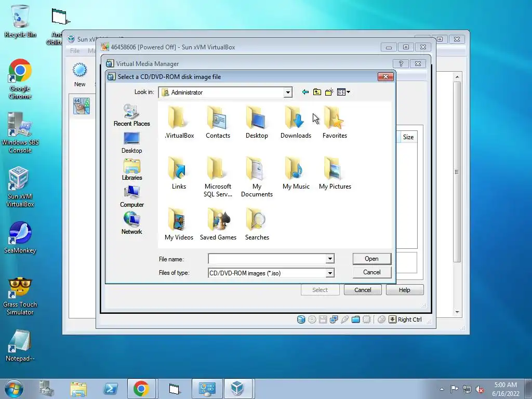
Task: Click Cancel in the file dialog
Action: (x=371, y=272)
